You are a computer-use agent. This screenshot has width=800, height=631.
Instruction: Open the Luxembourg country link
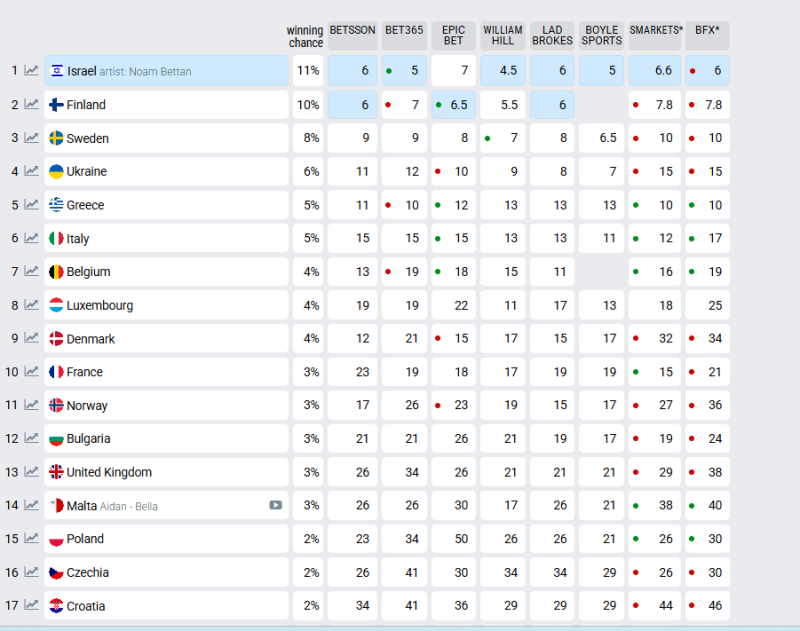[x=99, y=305]
